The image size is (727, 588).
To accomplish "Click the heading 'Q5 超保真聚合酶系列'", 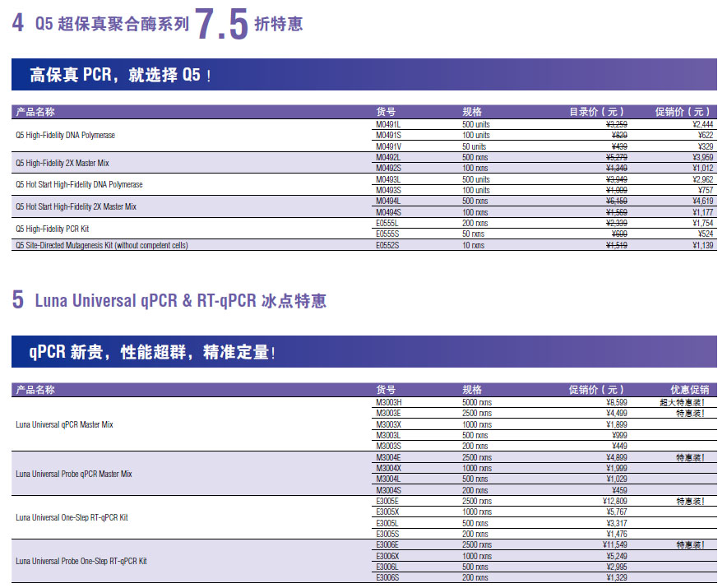I will click(x=112, y=24).
